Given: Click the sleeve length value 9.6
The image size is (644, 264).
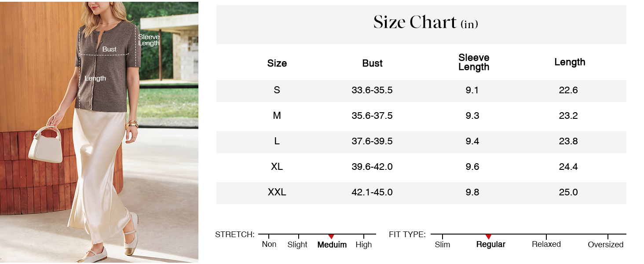Looking at the screenshot, I should (x=472, y=167).
